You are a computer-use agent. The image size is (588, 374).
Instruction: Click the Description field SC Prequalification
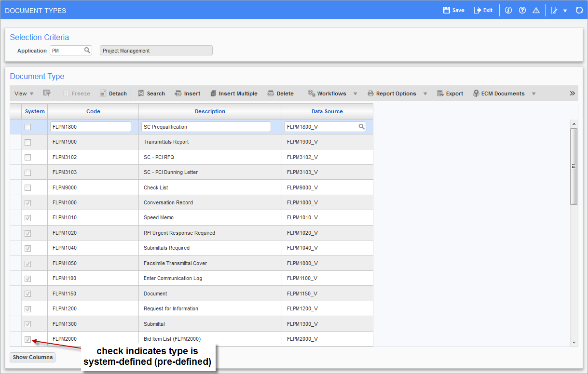tap(206, 127)
